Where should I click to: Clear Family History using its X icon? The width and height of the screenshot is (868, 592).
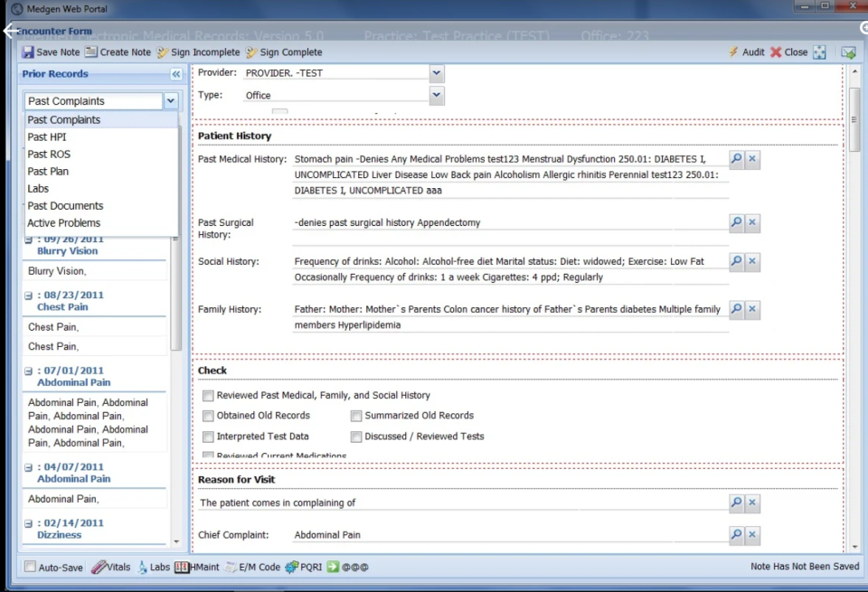[x=751, y=309]
